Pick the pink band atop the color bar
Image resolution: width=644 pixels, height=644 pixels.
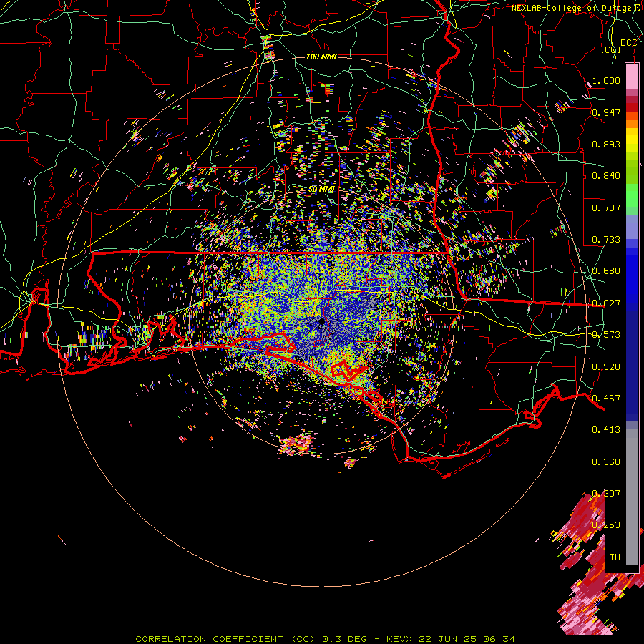(x=632, y=77)
